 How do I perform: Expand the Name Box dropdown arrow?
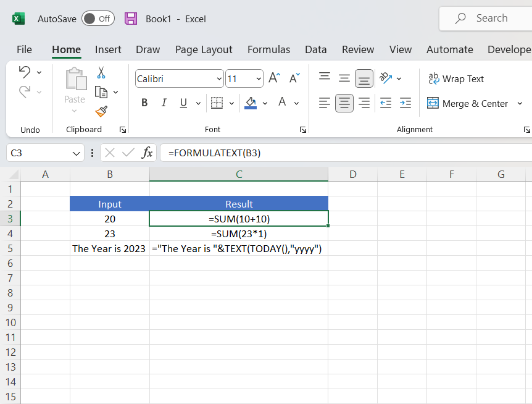pos(77,153)
